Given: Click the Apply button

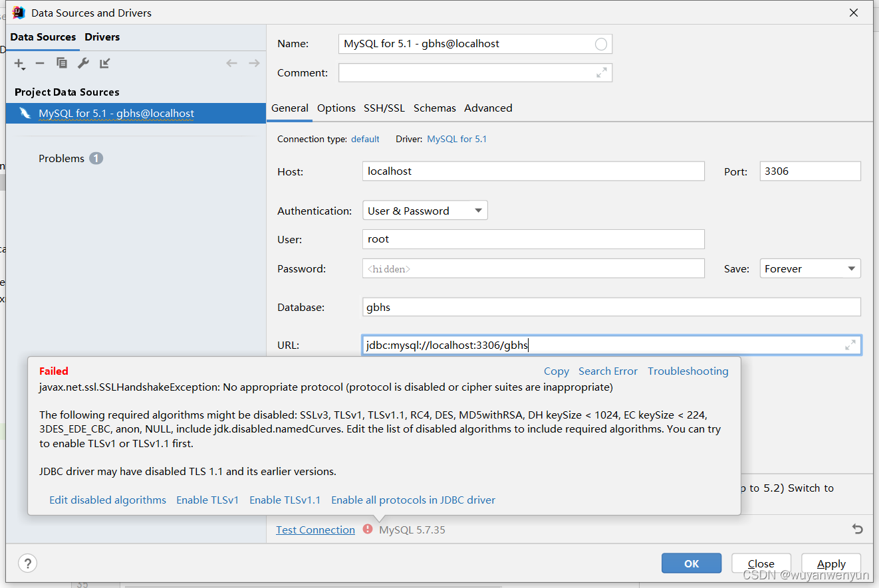Looking at the screenshot, I should tap(831, 563).
